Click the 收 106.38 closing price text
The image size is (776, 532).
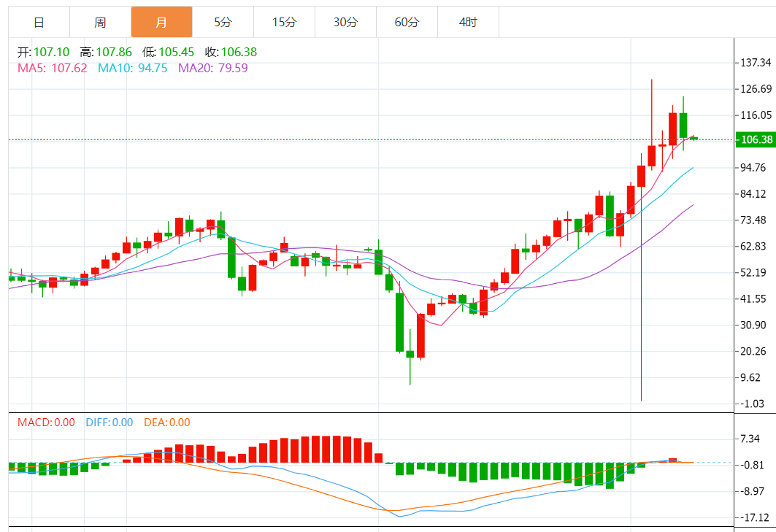231,52
